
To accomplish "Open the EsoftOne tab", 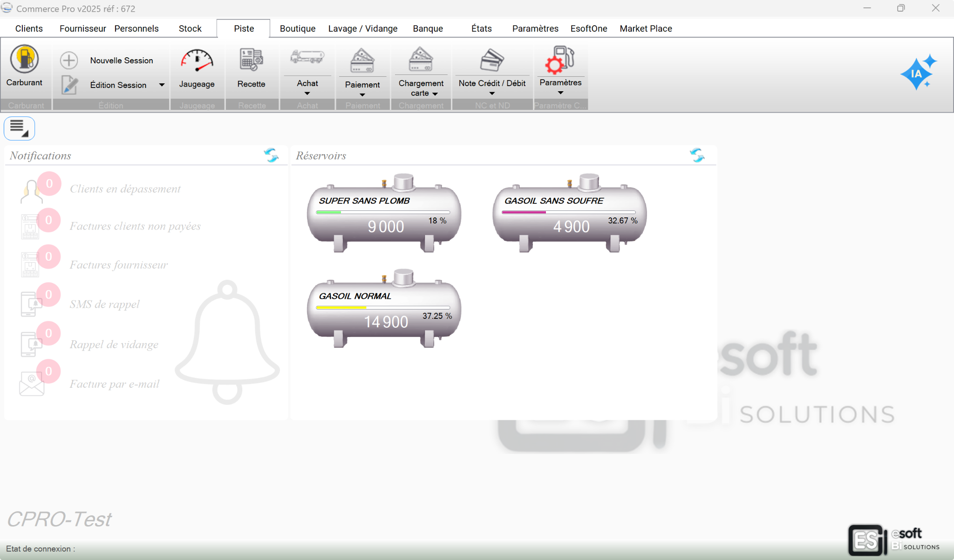I will coord(589,28).
